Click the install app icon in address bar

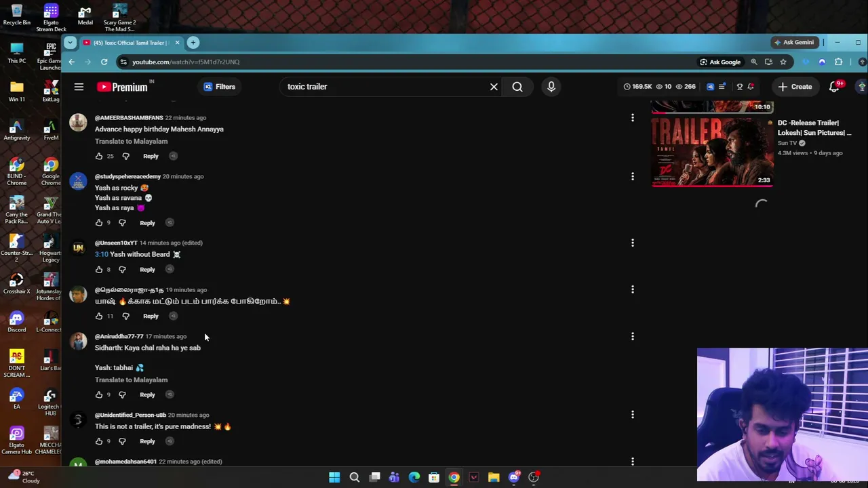[768, 62]
